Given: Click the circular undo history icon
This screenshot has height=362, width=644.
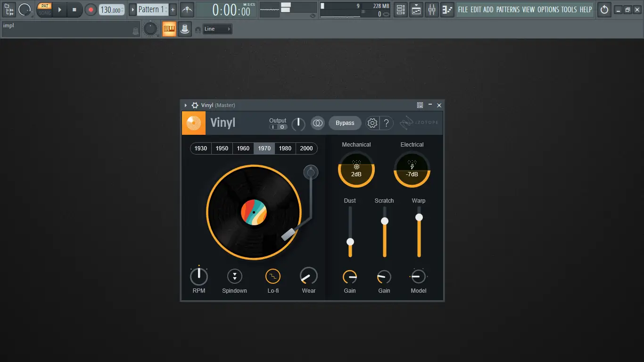Looking at the screenshot, I should click(x=604, y=9).
